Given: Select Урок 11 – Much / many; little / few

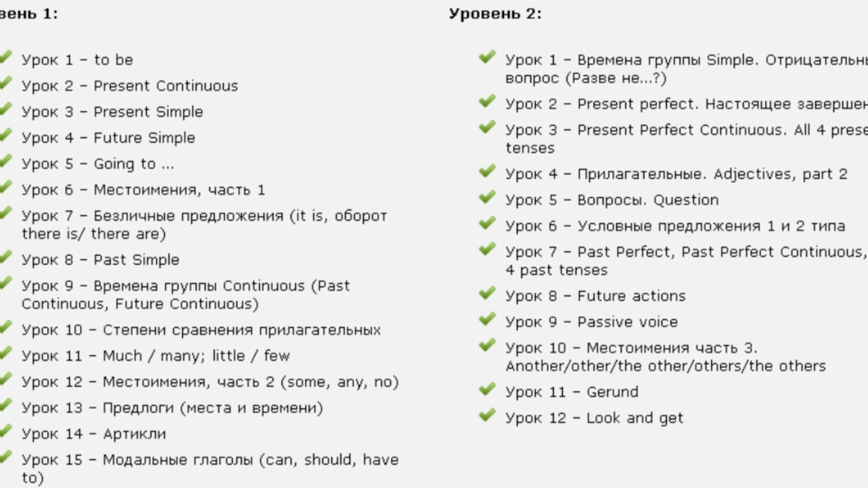Looking at the screenshot, I should point(156,356).
